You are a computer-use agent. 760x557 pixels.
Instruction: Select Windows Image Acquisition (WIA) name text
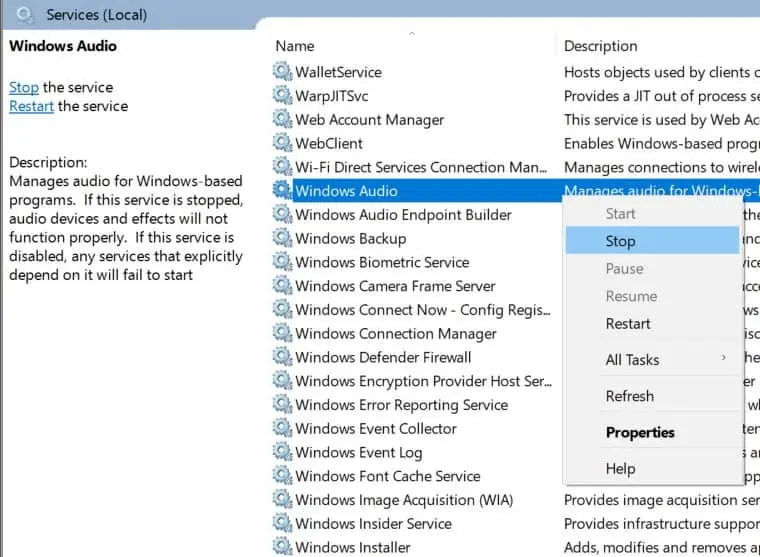point(404,500)
